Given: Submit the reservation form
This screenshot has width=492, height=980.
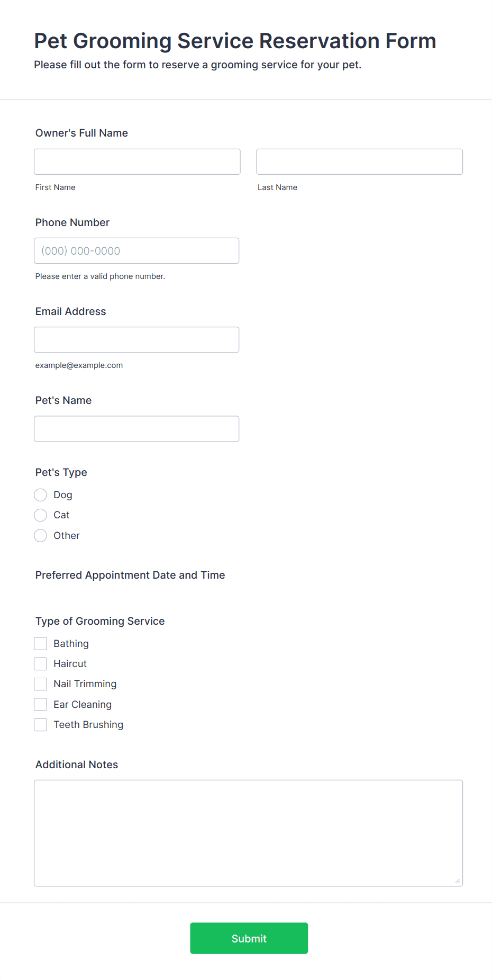Looking at the screenshot, I should pos(249,938).
